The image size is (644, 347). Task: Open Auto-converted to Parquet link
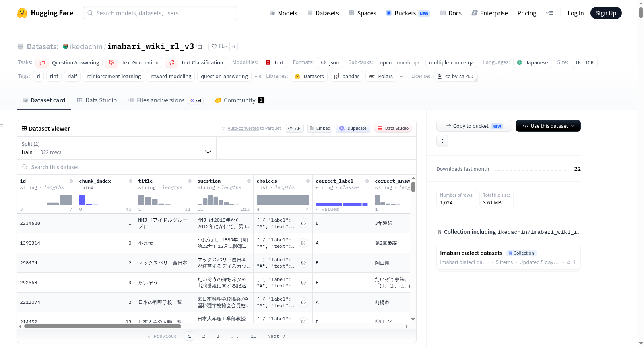coord(254,128)
